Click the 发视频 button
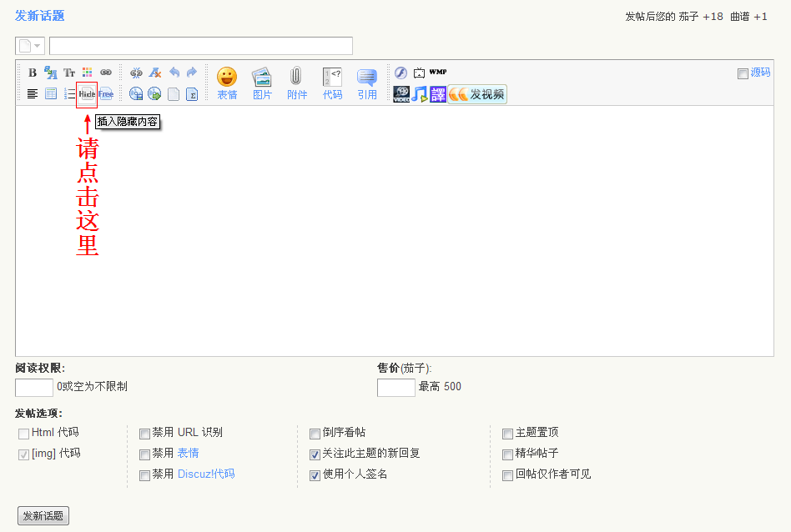The width and height of the screenshot is (791, 532). coord(477,94)
